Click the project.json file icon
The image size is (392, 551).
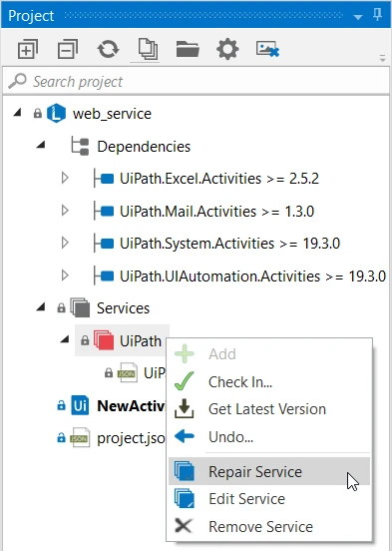click(x=80, y=438)
